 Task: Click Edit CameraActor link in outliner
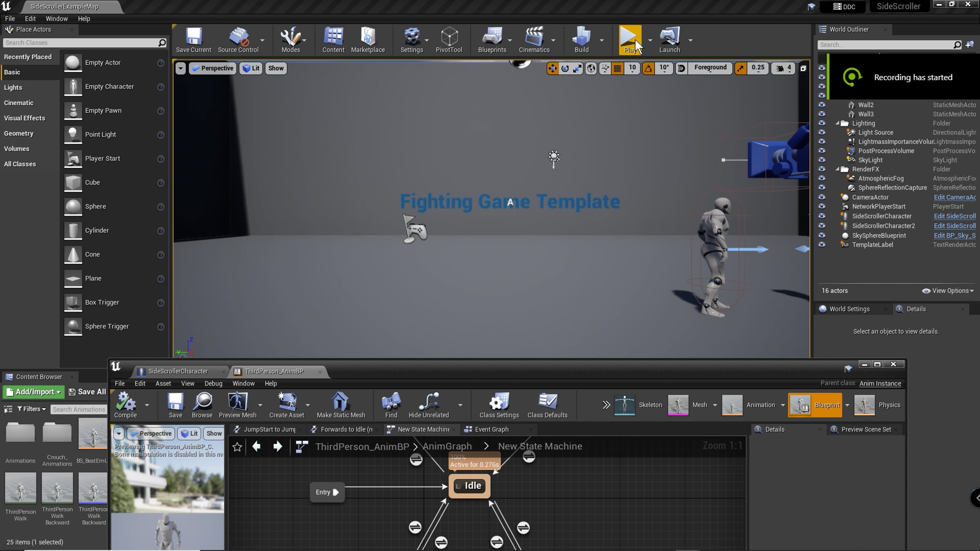coord(955,197)
